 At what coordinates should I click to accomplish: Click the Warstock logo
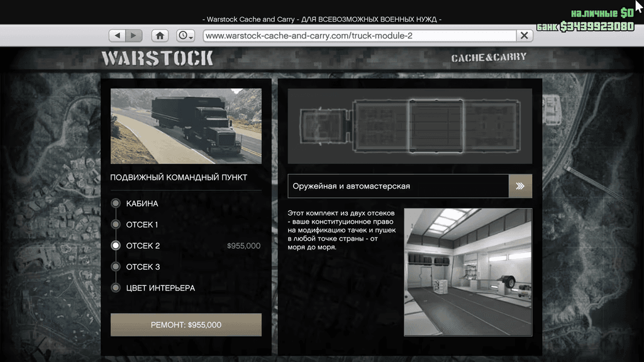point(157,58)
